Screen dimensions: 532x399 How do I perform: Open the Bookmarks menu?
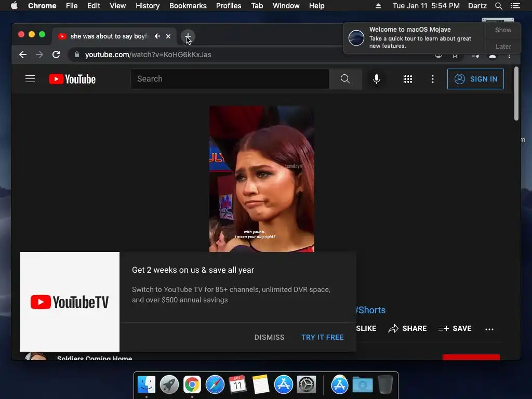pos(188,6)
